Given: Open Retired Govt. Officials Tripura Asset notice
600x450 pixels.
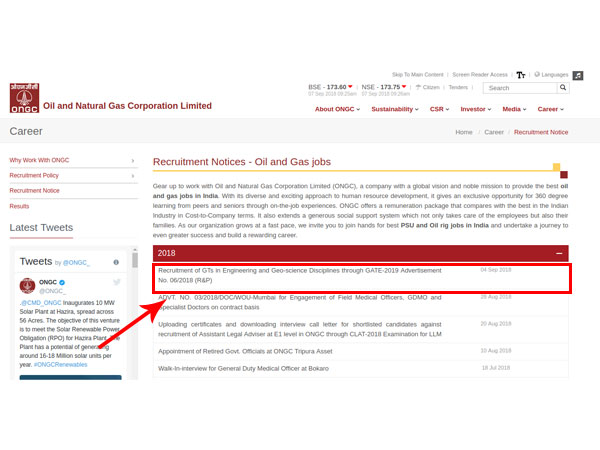Looking at the screenshot, I should 245,351.
